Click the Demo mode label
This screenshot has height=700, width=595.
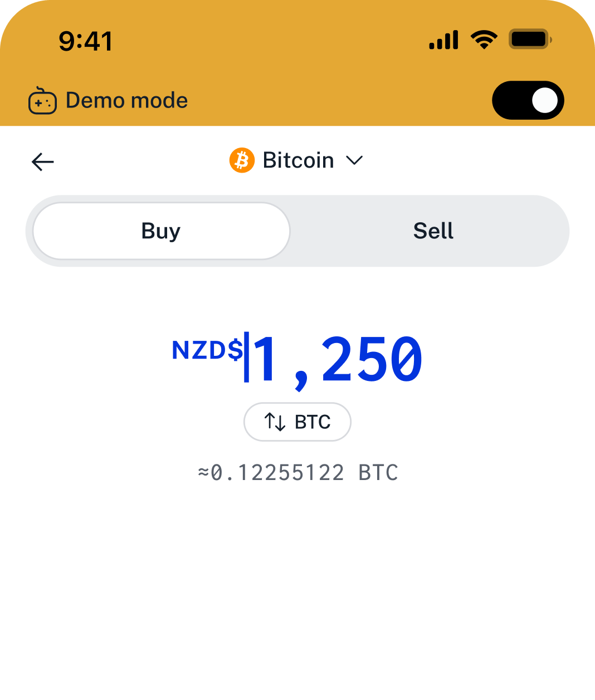coord(126,101)
